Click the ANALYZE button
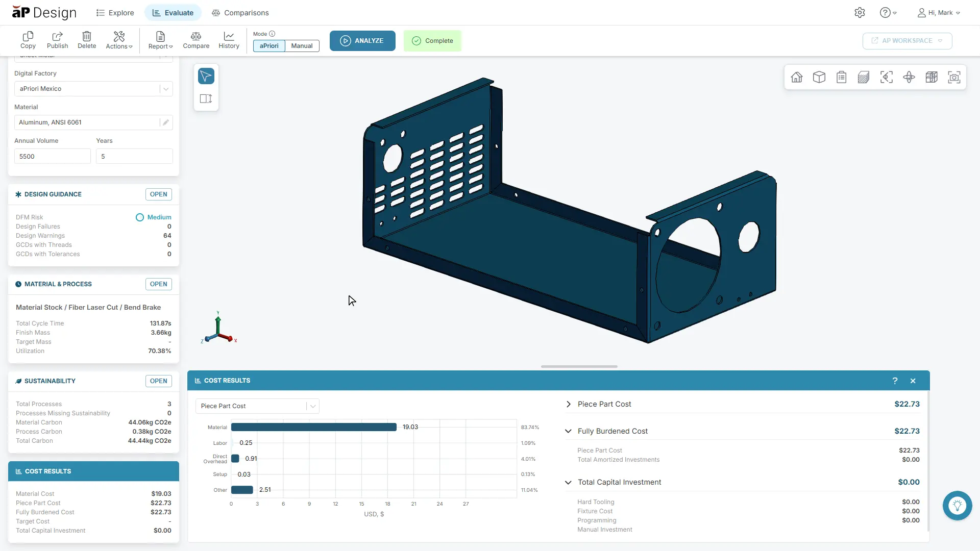 coord(362,41)
